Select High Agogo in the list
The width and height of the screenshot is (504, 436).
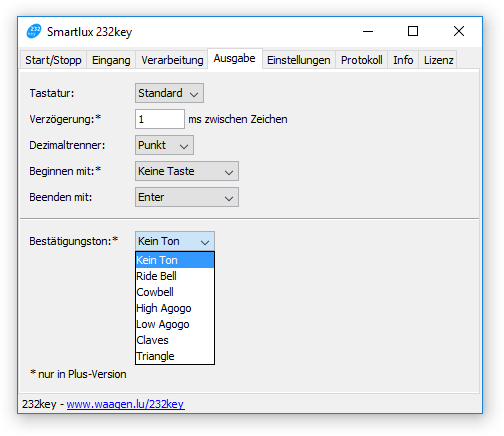(x=175, y=308)
